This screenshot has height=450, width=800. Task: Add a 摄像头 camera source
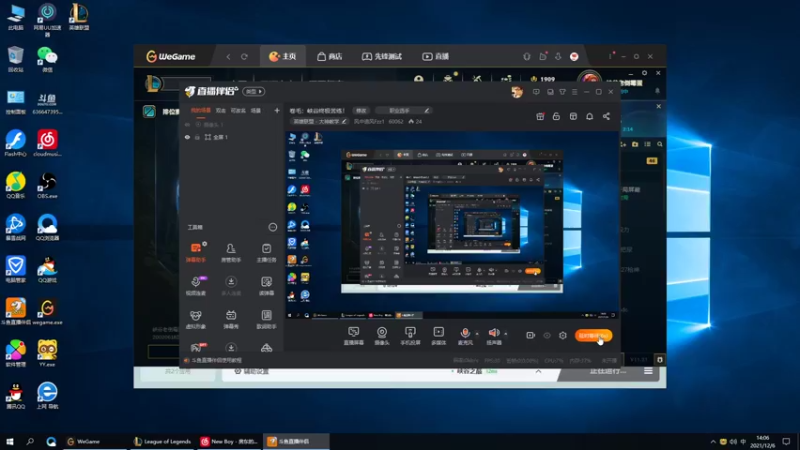[x=382, y=336]
